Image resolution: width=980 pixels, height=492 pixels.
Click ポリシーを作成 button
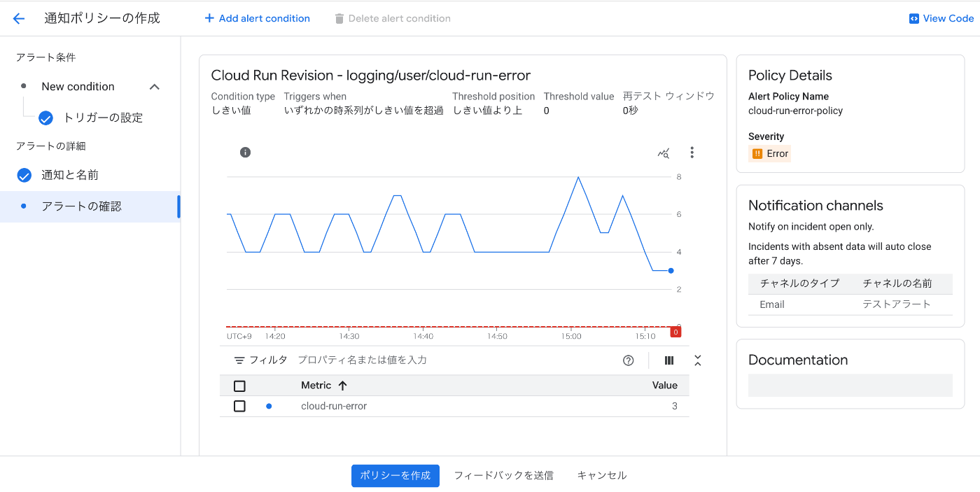pyautogui.click(x=395, y=475)
